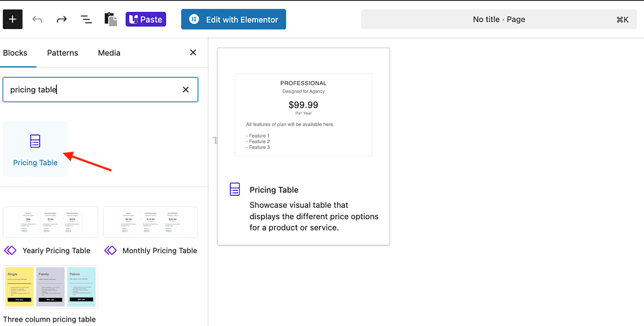Screen dimensions: 644x326
Task: Switch to the Patterns tab
Action: click(62, 53)
